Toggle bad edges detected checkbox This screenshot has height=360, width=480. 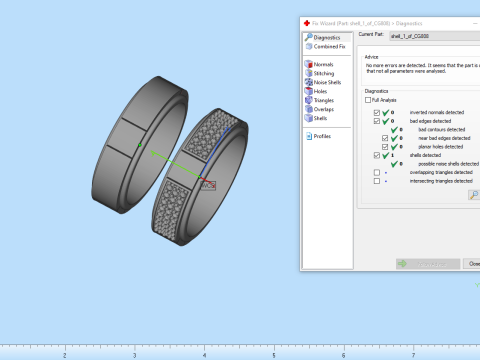[x=377, y=121]
